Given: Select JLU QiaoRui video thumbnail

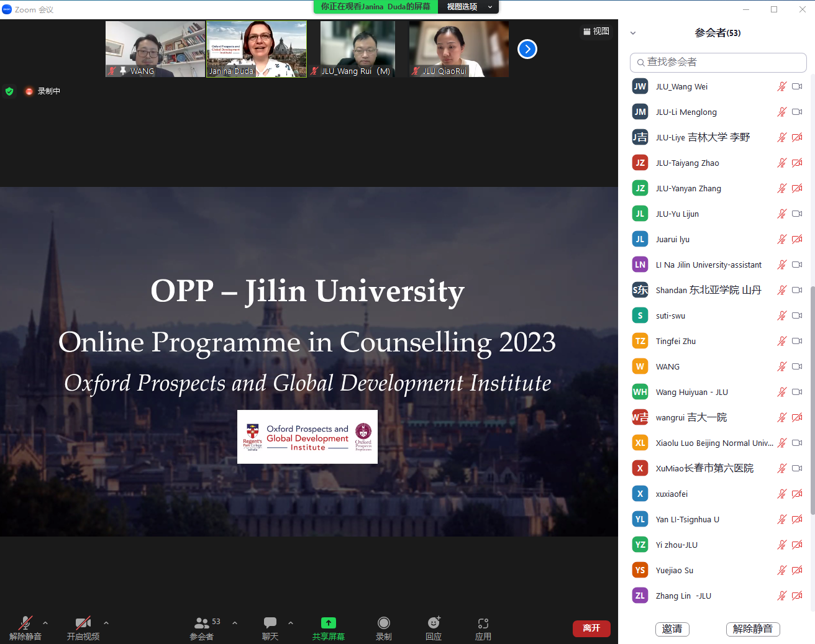Looking at the screenshot, I should (459, 49).
